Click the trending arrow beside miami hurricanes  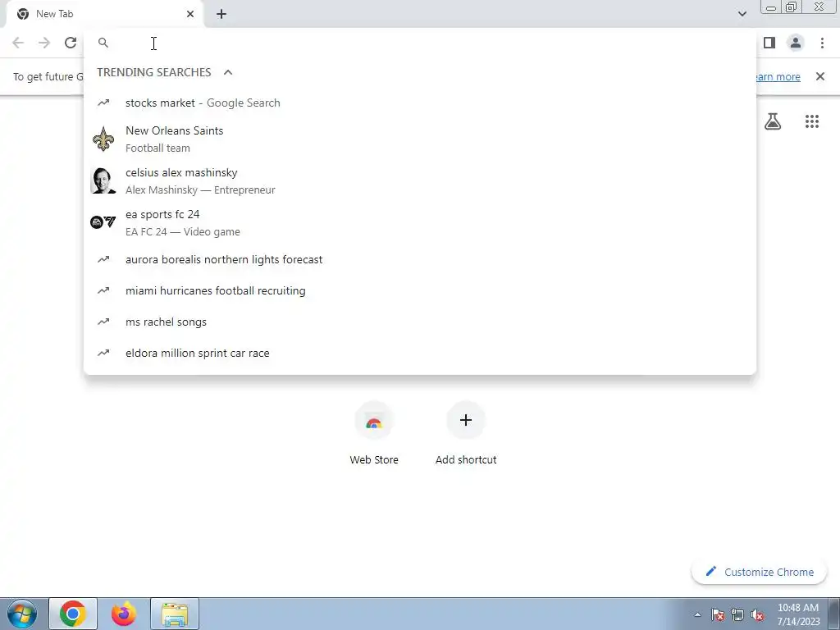click(103, 290)
